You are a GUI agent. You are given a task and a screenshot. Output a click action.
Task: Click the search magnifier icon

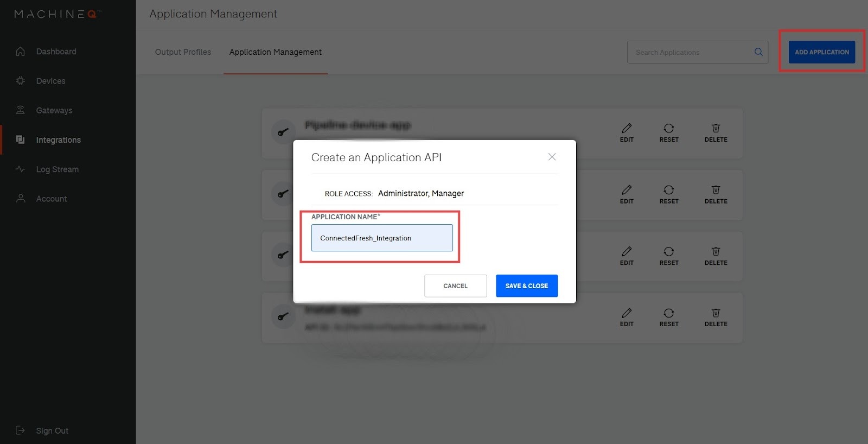click(758, 52)
